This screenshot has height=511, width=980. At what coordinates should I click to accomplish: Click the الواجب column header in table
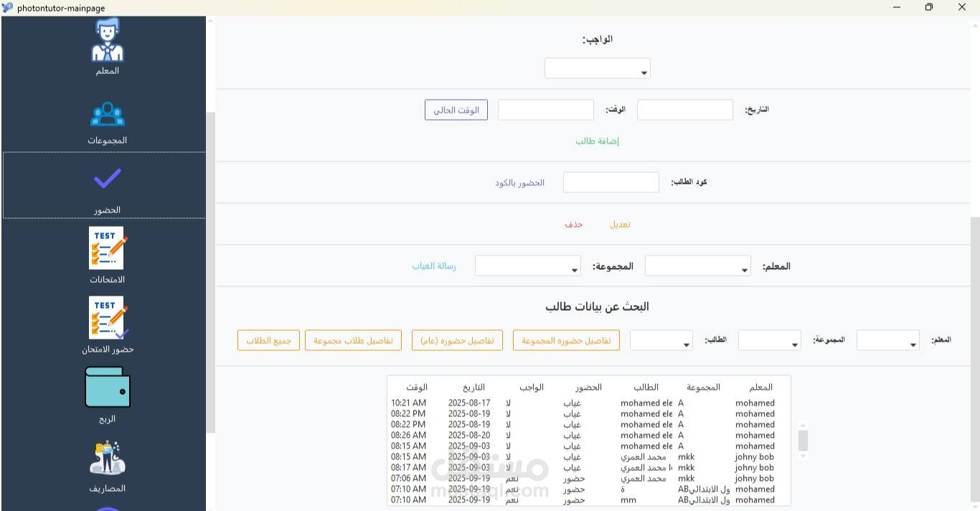(x=532, y=387)
